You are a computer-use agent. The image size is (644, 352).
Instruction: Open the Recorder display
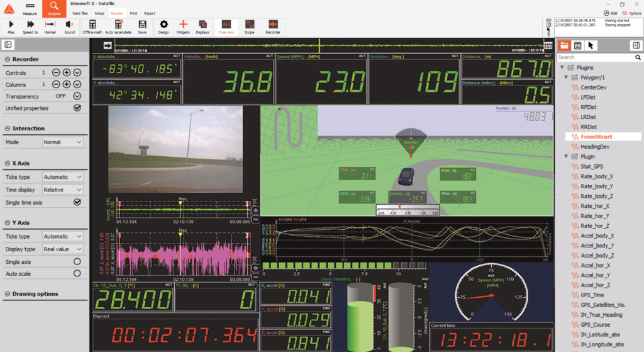[x=272, y=26]
